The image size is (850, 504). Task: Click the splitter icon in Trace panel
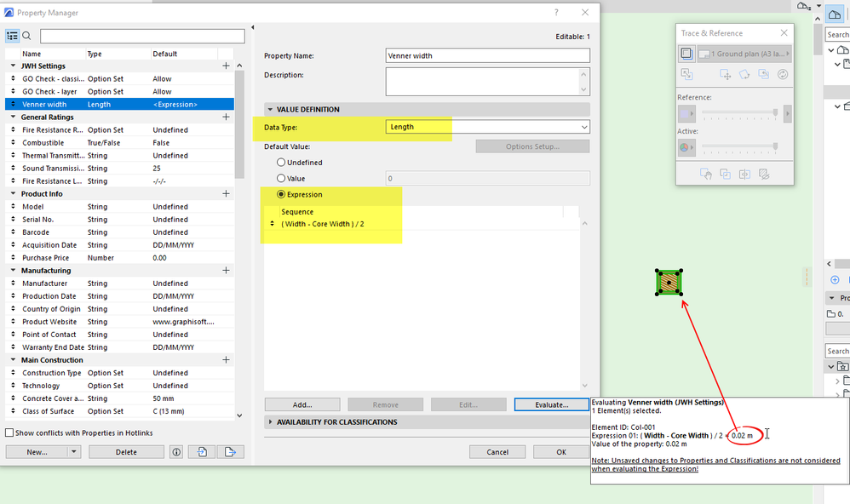pos(745,174)
